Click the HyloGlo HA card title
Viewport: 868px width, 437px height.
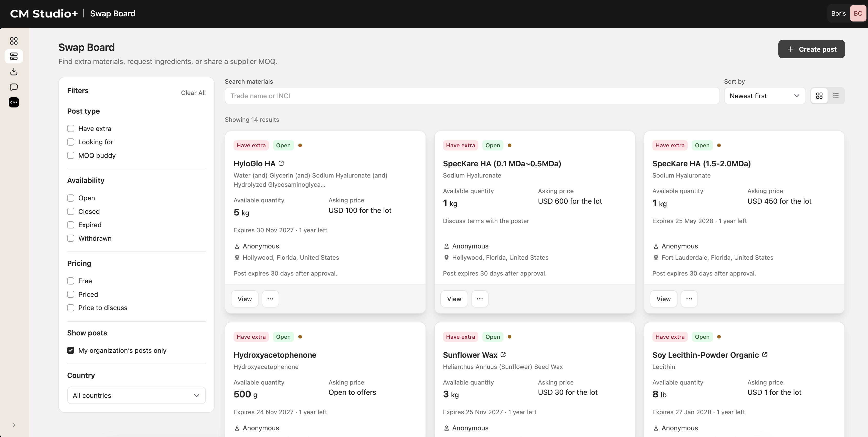pyautogui.click(x=255, y=164)
